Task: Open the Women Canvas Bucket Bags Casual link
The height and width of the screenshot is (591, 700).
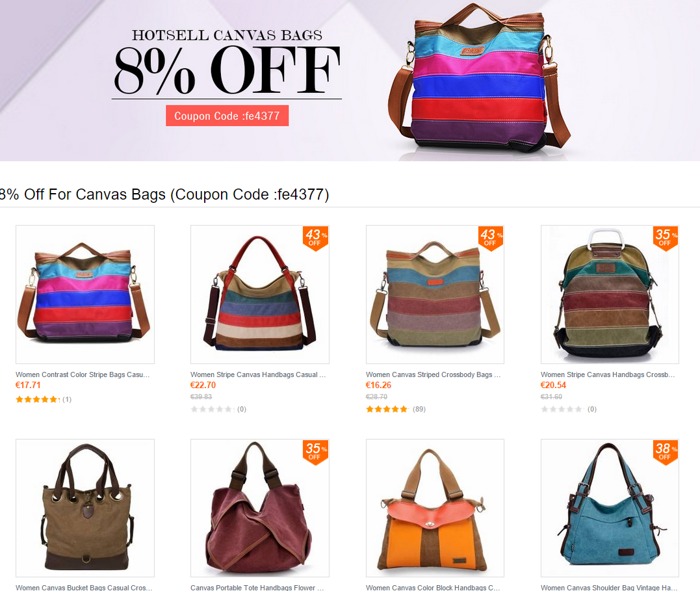Action: coord(84,588)
